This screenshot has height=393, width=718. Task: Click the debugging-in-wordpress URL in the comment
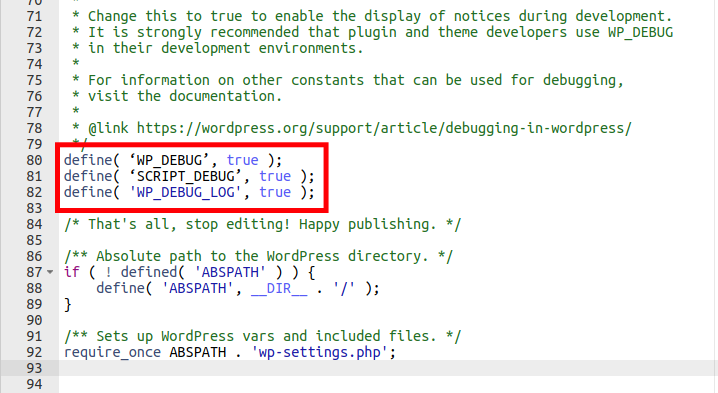(x=384, y=128)
